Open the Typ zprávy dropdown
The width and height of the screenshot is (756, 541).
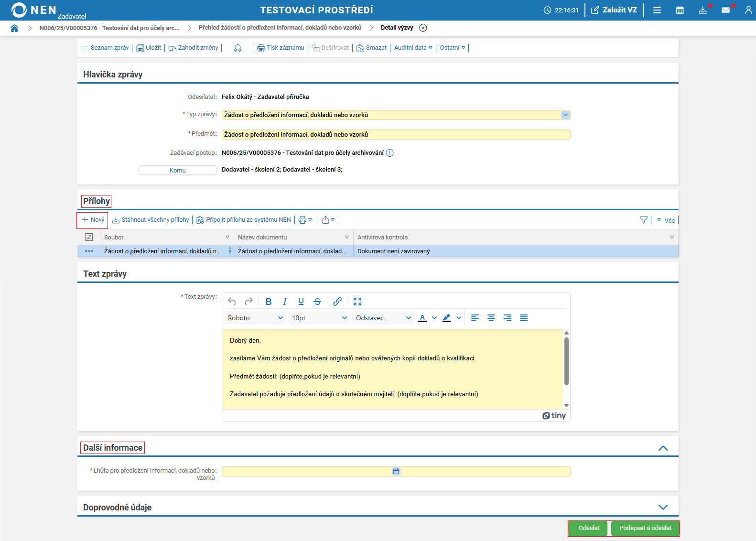(565, 115)
